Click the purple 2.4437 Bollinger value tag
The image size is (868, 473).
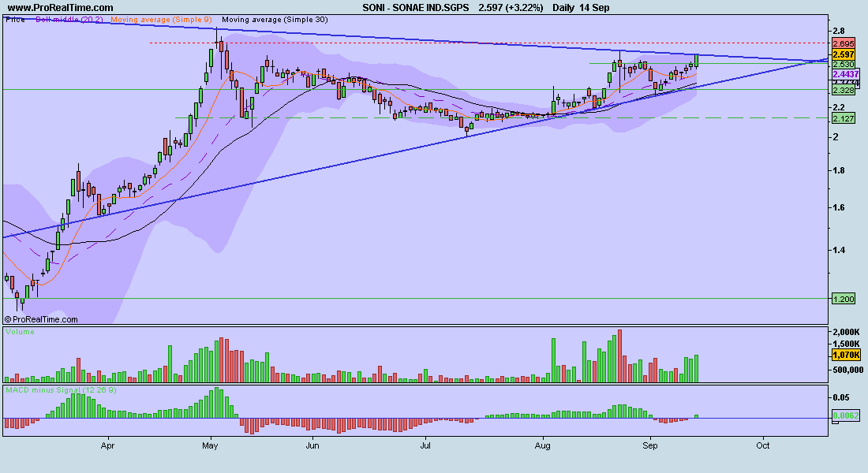tap(846, 74)
